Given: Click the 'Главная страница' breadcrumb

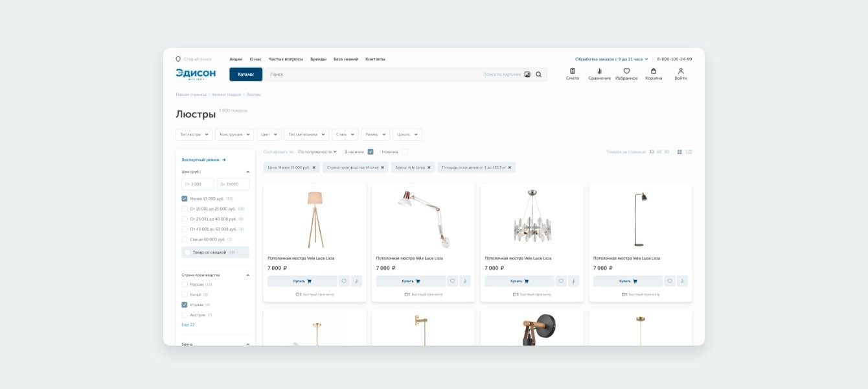Looking at the screenshot, I should point(191,95).
